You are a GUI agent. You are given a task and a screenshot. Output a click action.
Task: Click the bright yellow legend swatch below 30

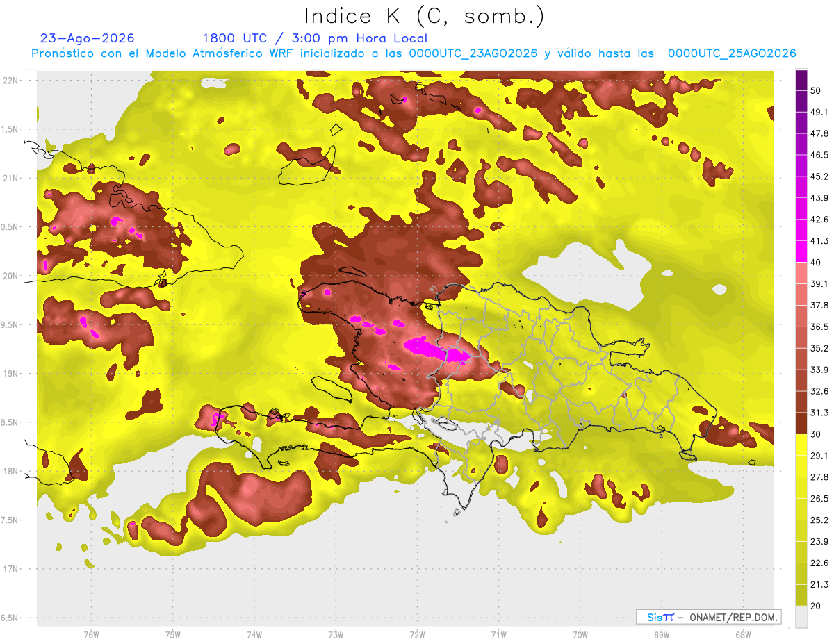click(x=801, y=445)
